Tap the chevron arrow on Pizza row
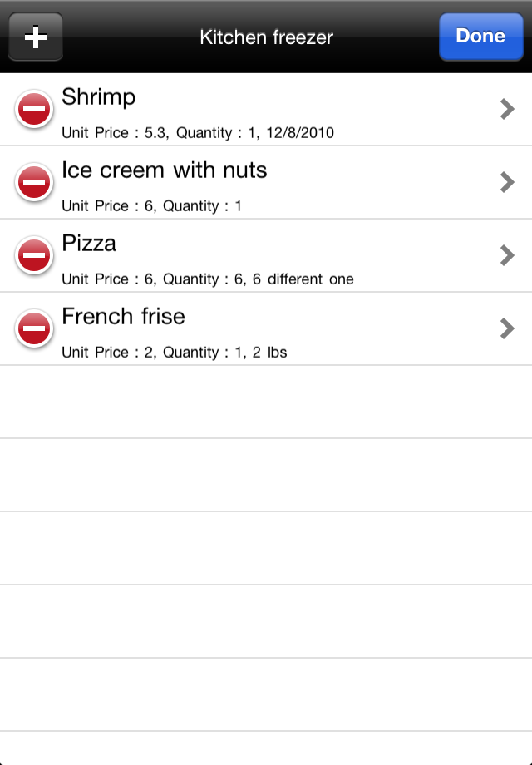This screenshot has width=532, height=765. [x=507, y=255]
